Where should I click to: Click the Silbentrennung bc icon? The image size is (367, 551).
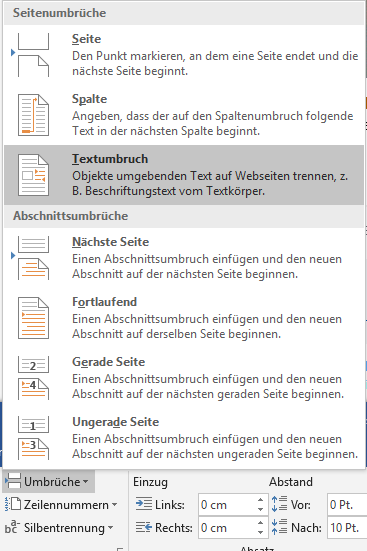pyautogui.click(x=11, y=528)
